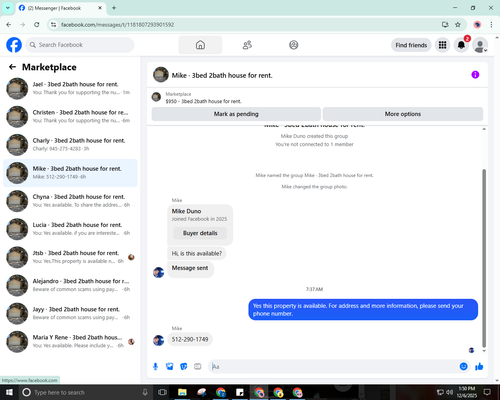The height and width of the screenshot is (400, 500).
Task: Click More options button
Action: 403,114
